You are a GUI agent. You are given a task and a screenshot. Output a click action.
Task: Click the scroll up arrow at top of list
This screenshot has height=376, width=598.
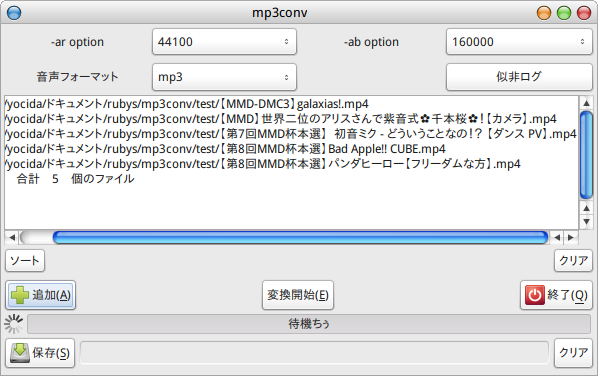[586, 103]
